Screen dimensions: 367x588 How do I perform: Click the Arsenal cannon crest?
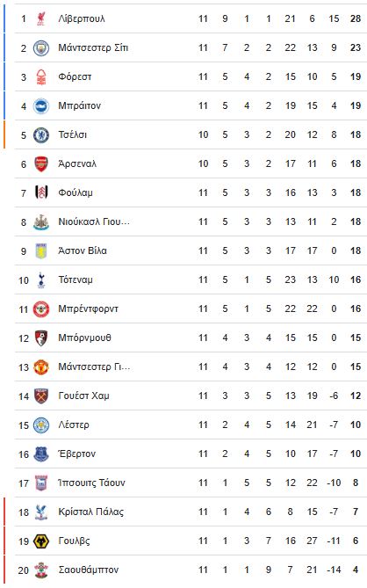41,163
